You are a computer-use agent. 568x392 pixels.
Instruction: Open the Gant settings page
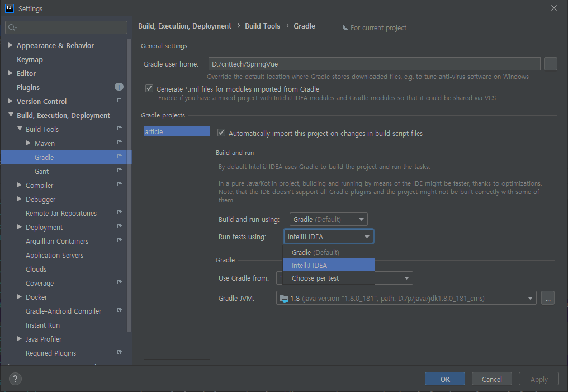42,171
